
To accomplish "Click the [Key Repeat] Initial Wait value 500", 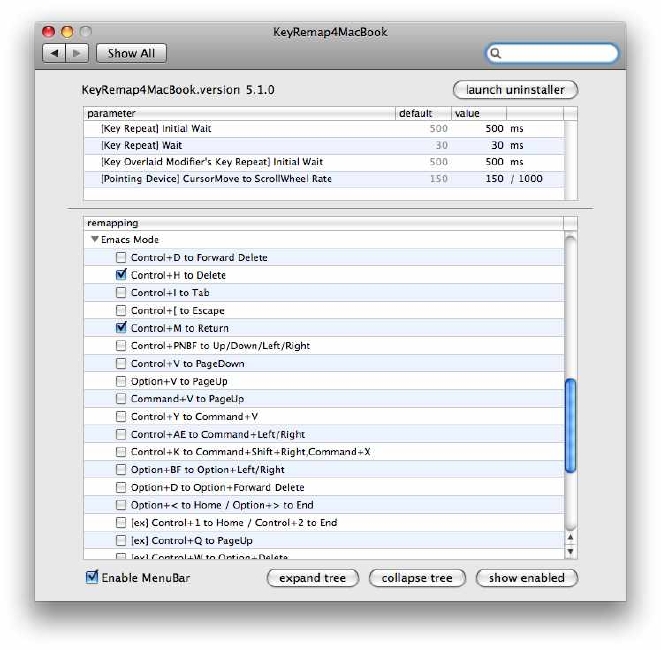I will [x=494, y=129].
